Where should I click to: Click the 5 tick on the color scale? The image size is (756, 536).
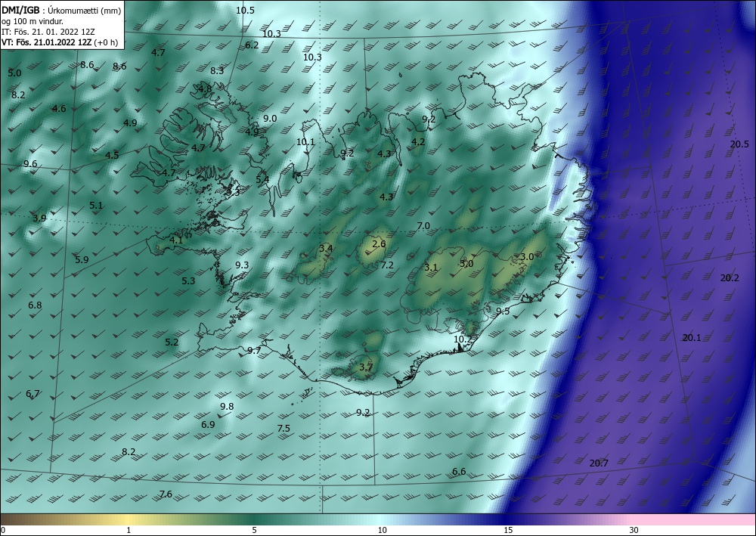pyautogui.click(x=254, y=531)
